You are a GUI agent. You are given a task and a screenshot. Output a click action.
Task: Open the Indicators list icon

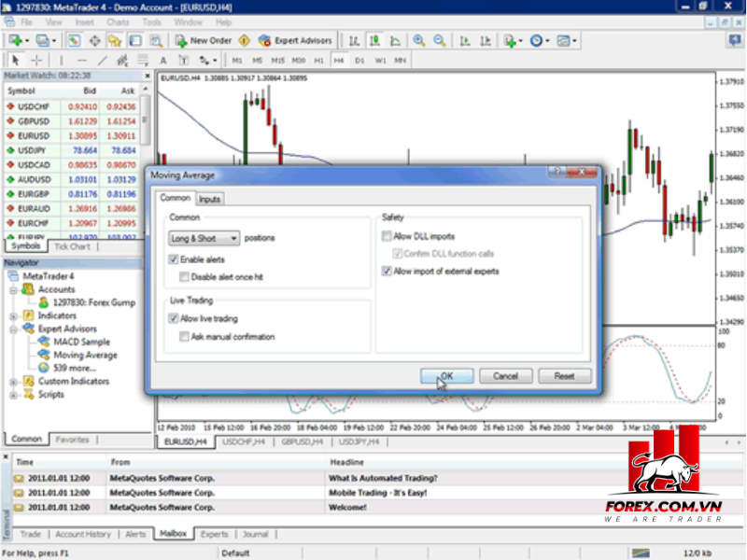[513, 41]
